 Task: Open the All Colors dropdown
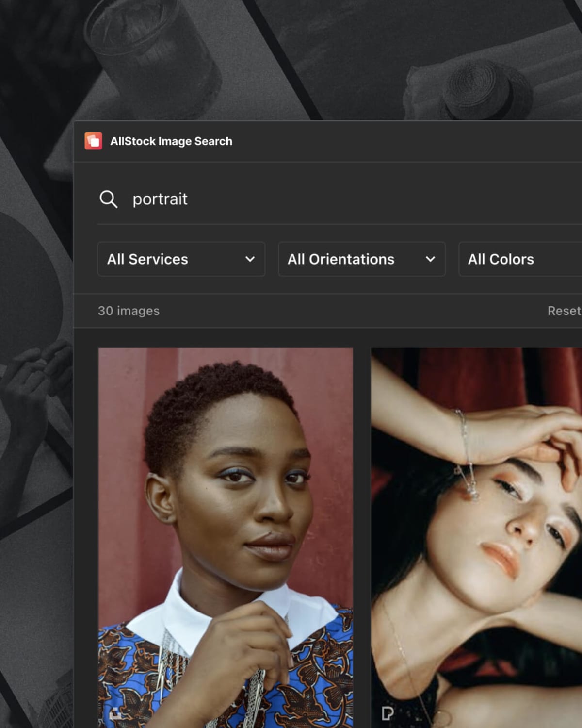pyautogui.click(x=520, y=259)
